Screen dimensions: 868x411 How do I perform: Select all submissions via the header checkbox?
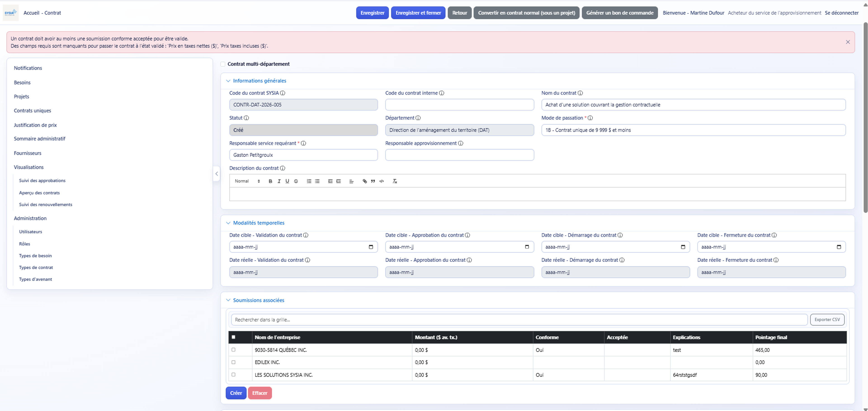234,337
